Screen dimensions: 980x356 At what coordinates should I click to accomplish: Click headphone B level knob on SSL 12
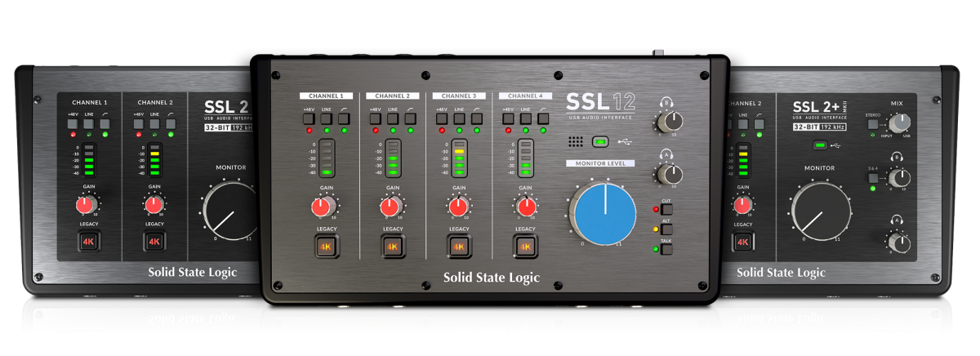click(x=671, y=122)
